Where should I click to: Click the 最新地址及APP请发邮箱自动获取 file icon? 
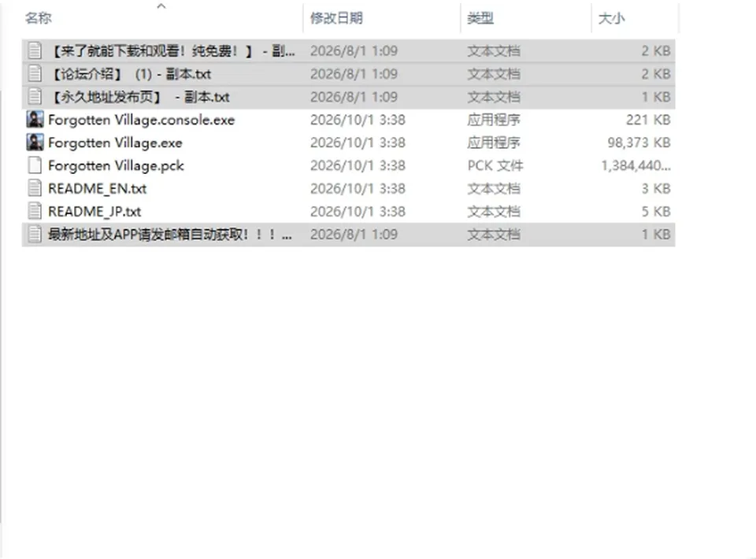(x=35, y=234)
